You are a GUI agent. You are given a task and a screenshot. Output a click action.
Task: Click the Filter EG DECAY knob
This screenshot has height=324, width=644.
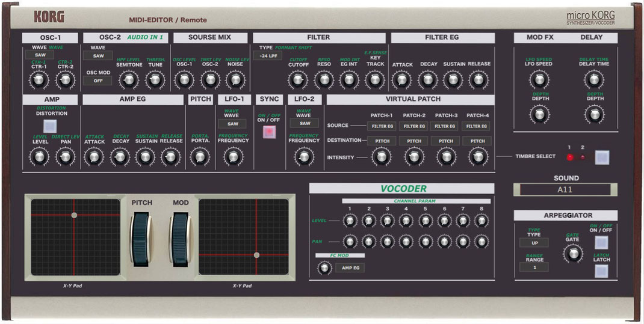(427, 80)
